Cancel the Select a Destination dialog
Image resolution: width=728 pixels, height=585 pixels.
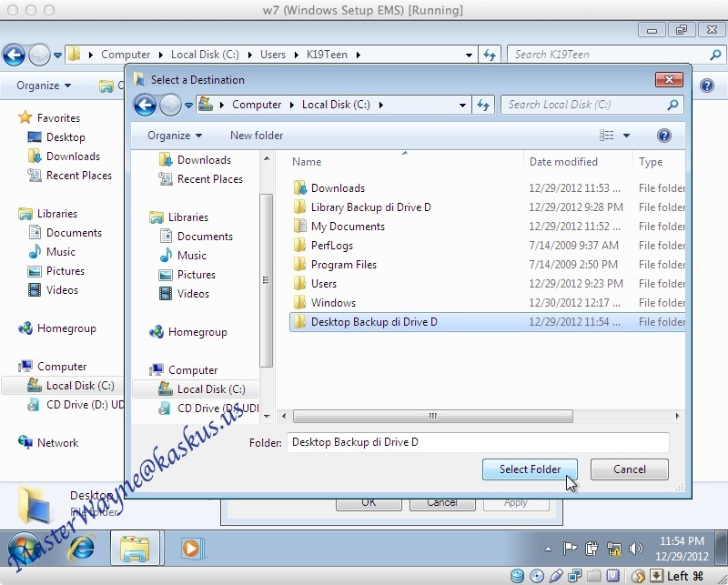630,469
